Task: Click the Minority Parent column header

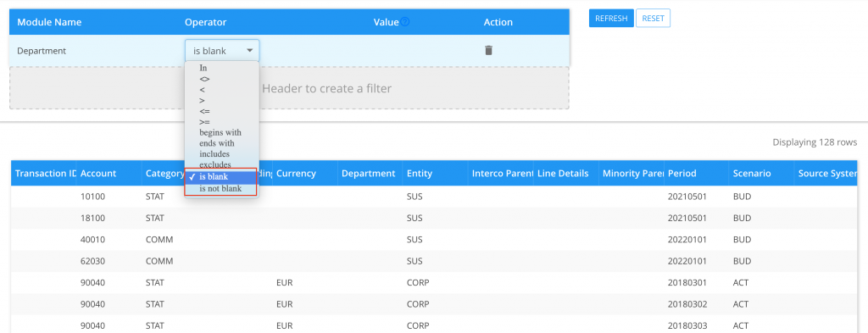Action: coord(632,173)
